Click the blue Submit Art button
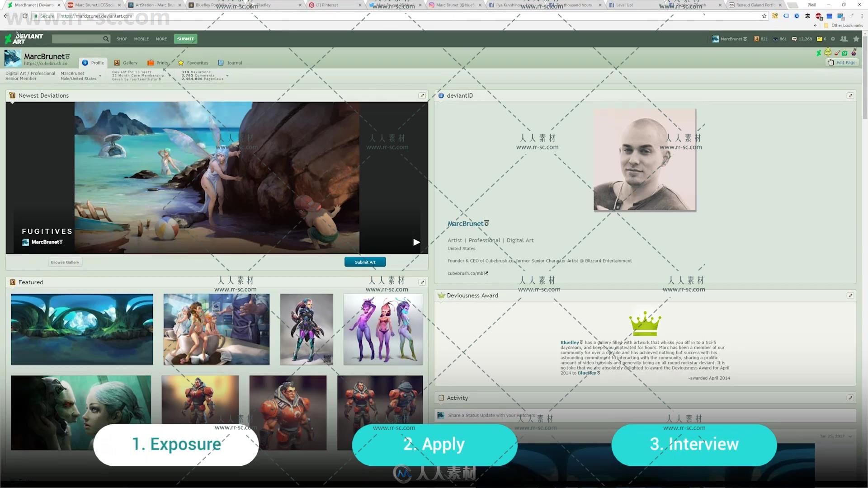This screenshot has width=868, height=488. (x=365, y=262)
